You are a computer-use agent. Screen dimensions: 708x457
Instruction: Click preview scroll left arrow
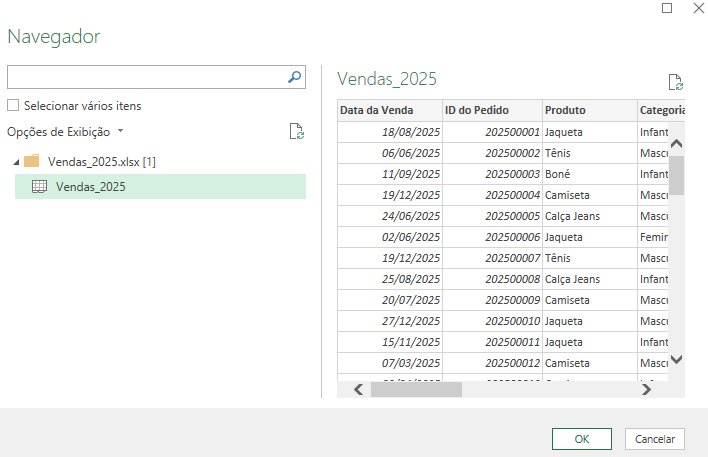pos(359,389)
